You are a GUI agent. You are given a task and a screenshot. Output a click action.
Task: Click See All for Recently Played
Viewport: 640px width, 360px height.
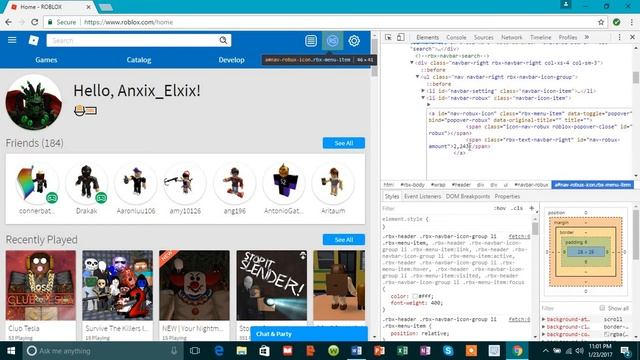tap(344, 240)
